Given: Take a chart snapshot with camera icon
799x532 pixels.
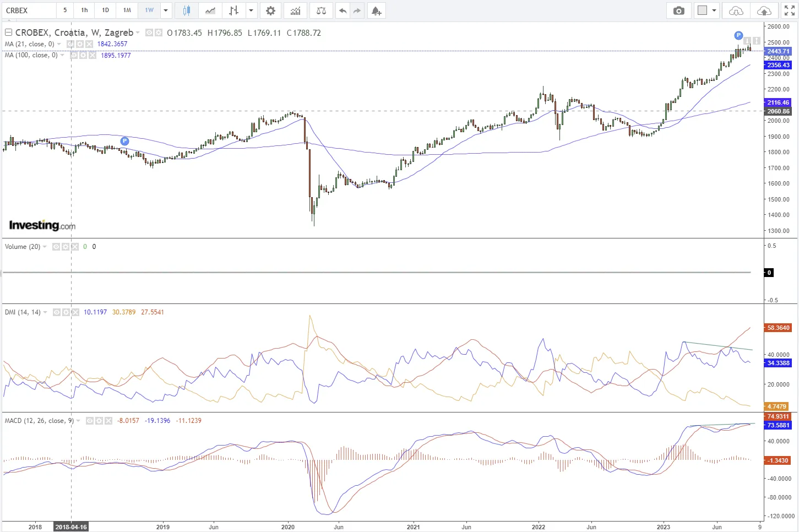Looking at the screenshot, I should (679, 10).
